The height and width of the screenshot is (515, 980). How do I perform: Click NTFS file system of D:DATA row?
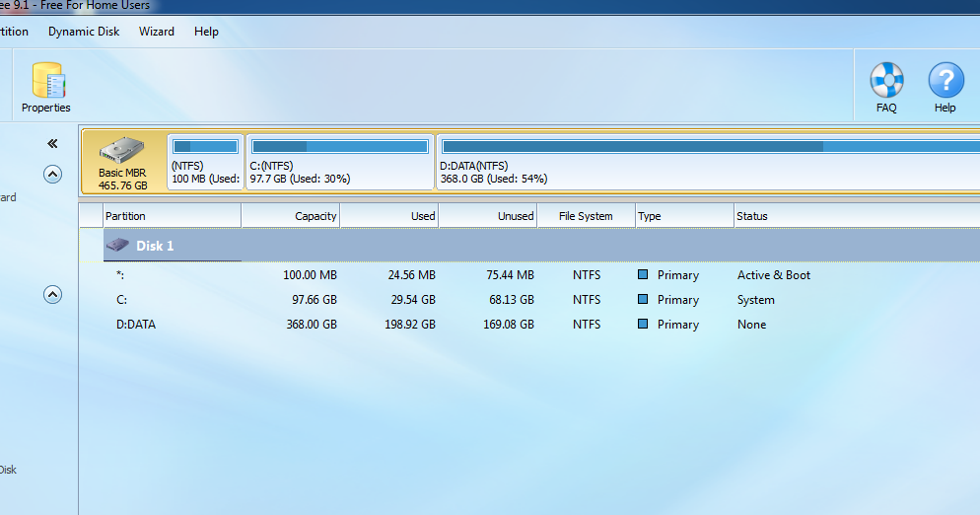coord(587,325)
